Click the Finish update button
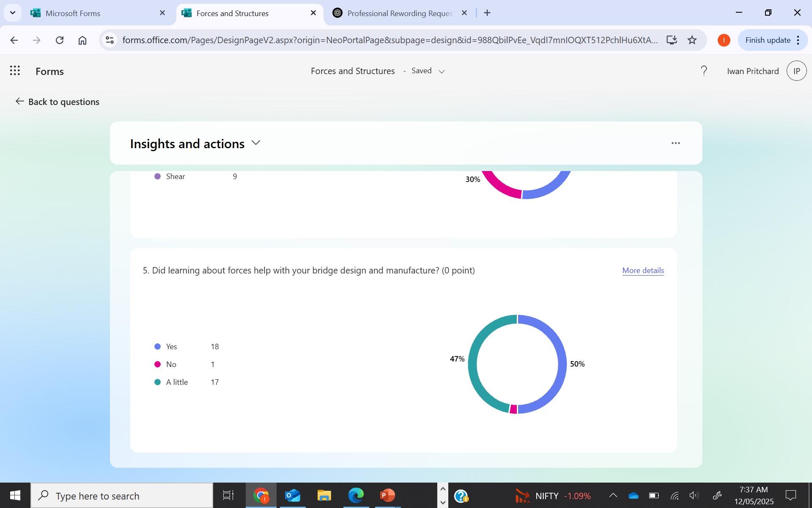 point(767,40)
